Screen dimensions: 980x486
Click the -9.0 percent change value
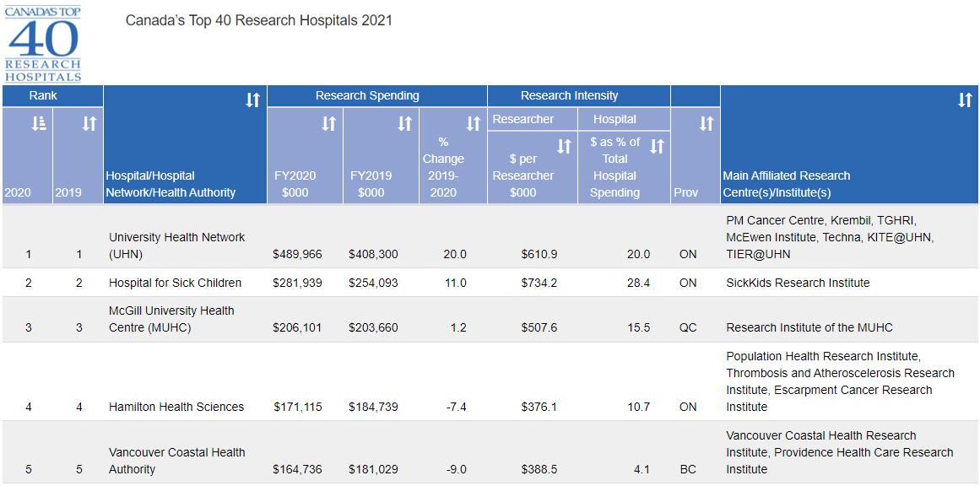tap(456, 469)
